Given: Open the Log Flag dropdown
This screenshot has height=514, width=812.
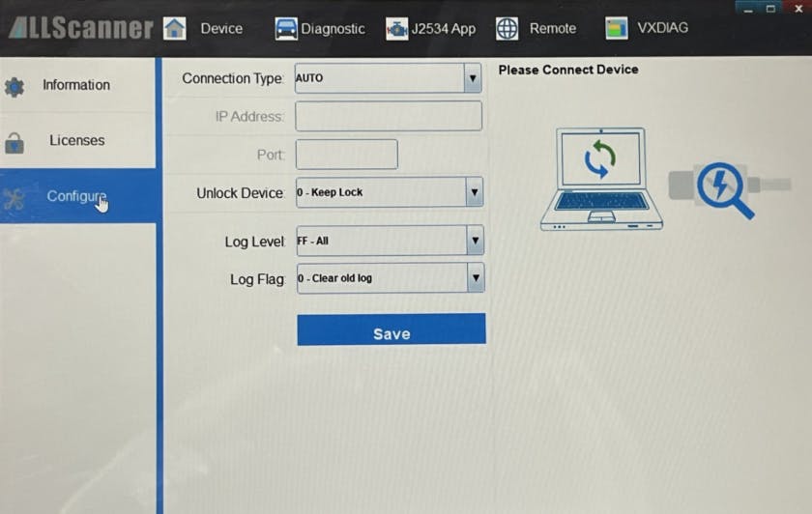Looking at the screenshot, I should pos(475,278).
